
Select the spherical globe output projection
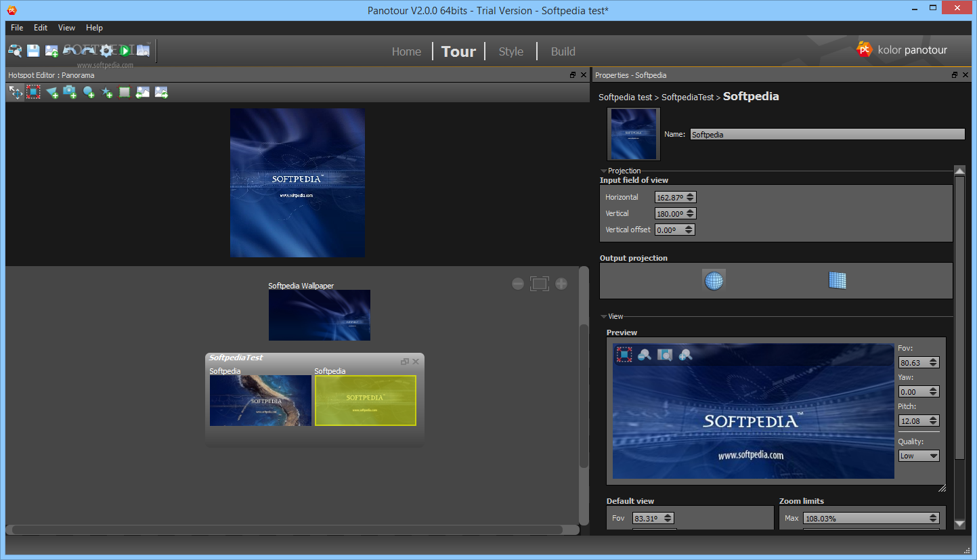coord(714,280)
